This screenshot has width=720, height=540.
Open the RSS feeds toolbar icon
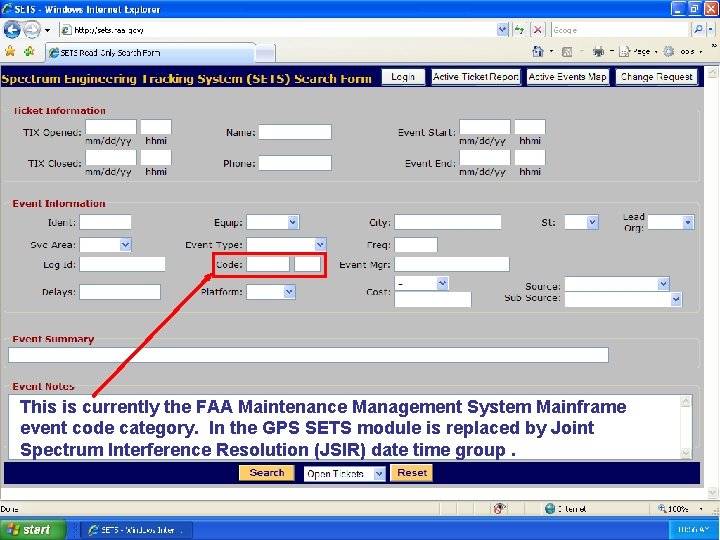point(567,52)
